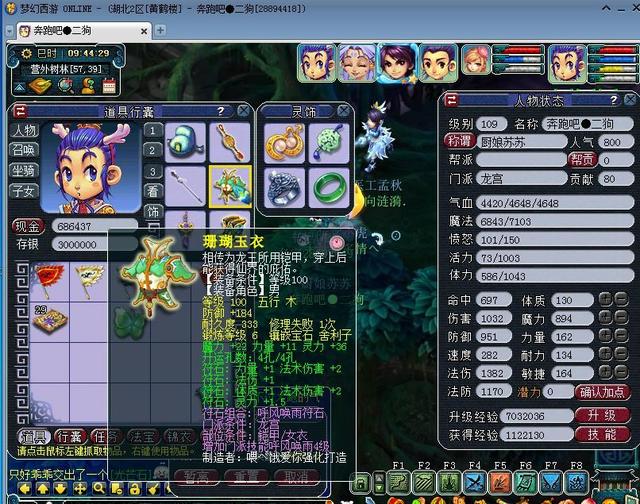Switch to the 道具 inventory tab
The image size is (640, 504).
[x=33, y=437]
